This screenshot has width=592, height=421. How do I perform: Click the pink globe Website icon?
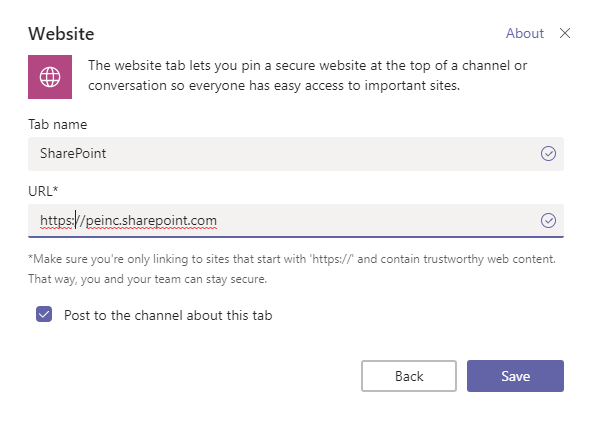pos(50,77)
